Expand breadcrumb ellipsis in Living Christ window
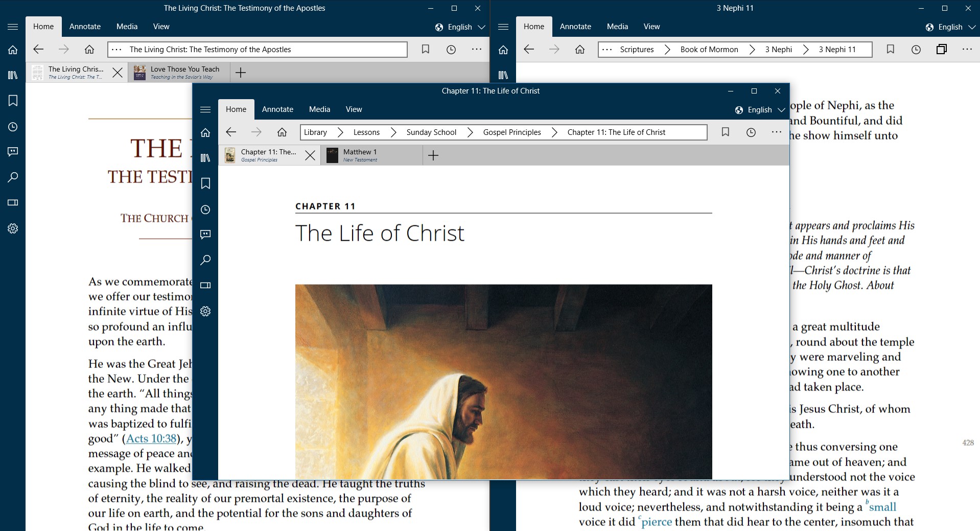Screen dimensions: 980x531 [x=116, y=50]
